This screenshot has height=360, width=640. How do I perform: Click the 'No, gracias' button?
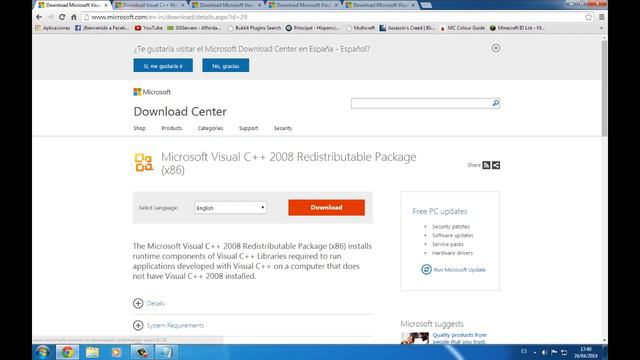click(226, 66)
